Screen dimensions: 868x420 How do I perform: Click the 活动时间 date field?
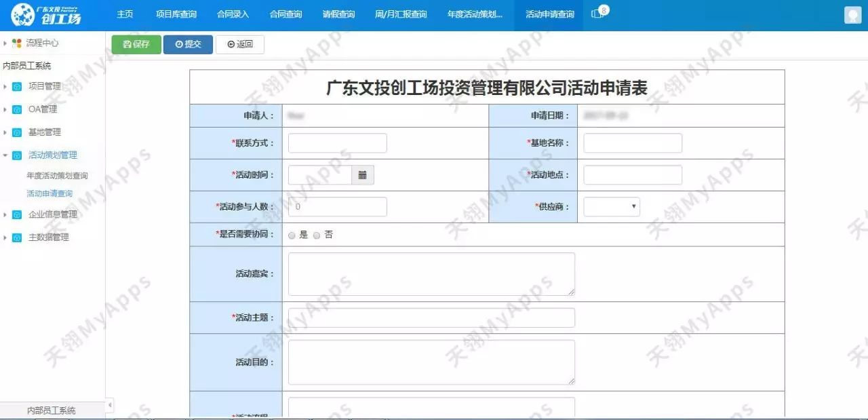tap(320, 175)
